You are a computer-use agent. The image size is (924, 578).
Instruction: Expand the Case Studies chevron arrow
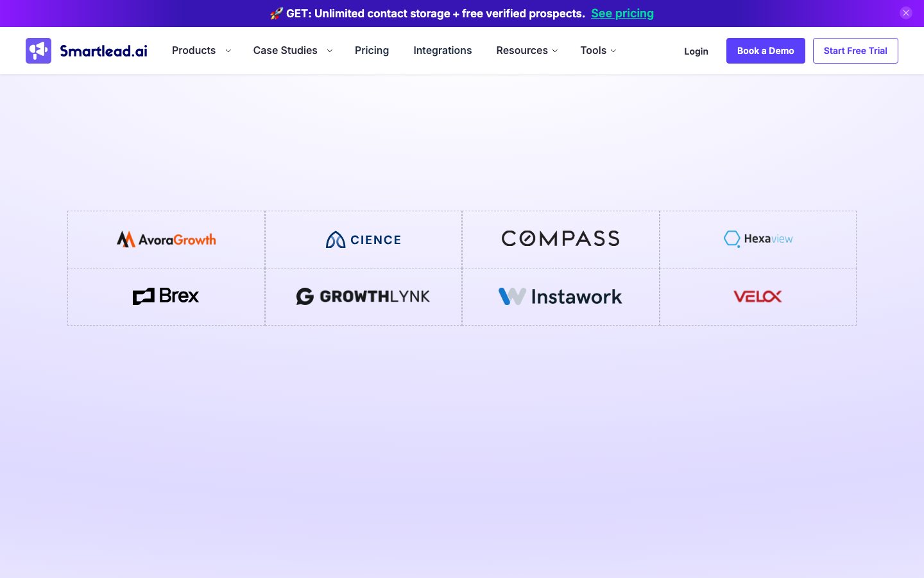(330, 51)
